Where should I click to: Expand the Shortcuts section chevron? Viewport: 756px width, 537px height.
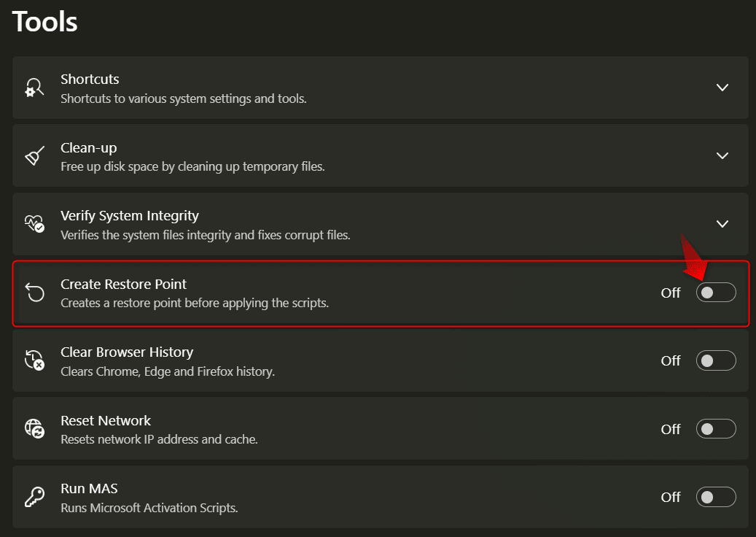(x=722, y=88)
